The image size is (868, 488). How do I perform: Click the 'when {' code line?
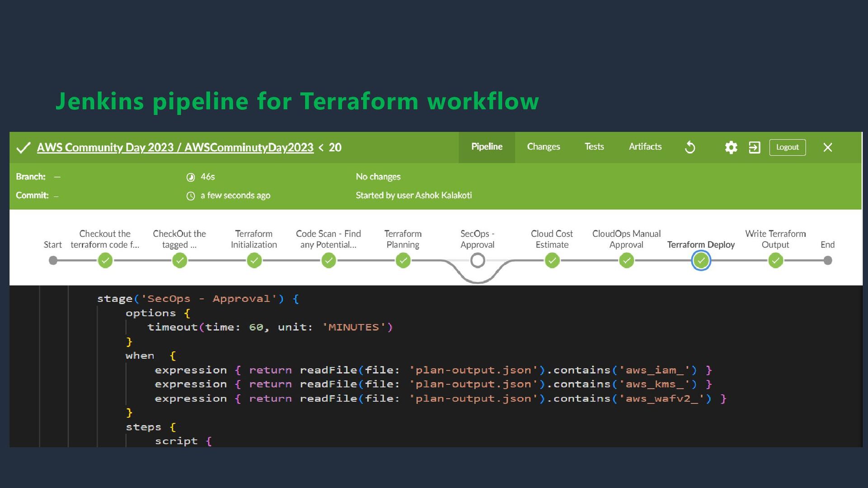[151, 356]
